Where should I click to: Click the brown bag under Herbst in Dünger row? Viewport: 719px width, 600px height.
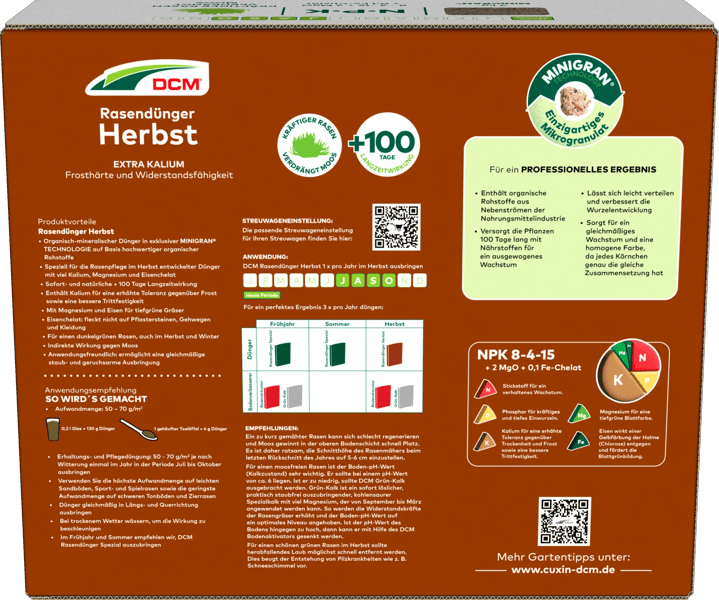(393, 354)
